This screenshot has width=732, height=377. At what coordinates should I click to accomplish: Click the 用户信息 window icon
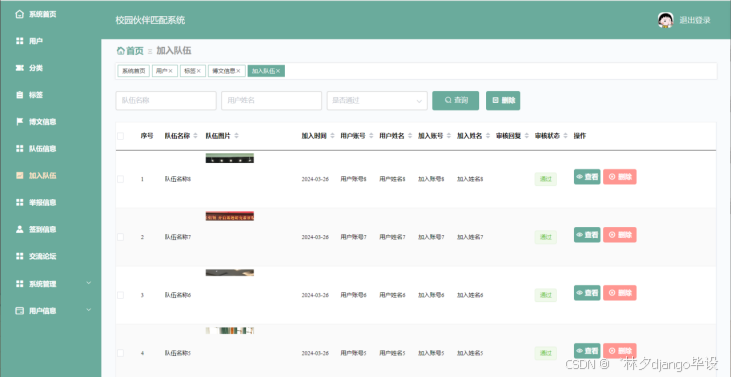point(19,311)
